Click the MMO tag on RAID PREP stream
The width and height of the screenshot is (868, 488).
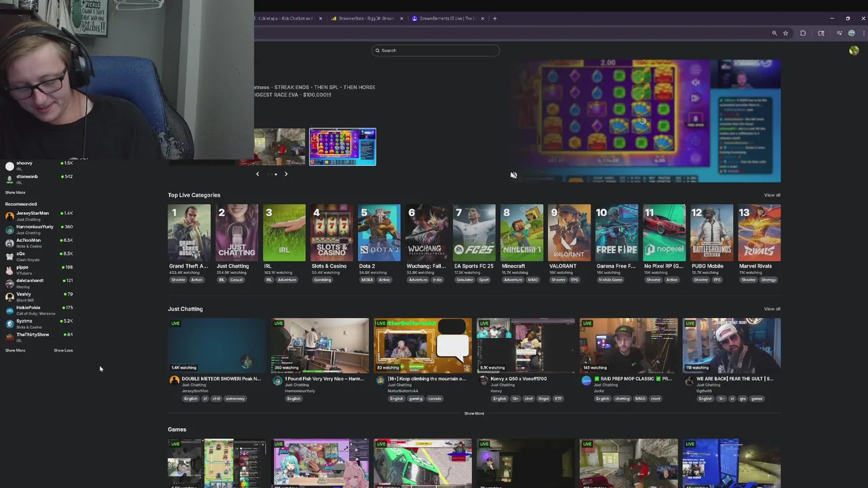(640, 399)
